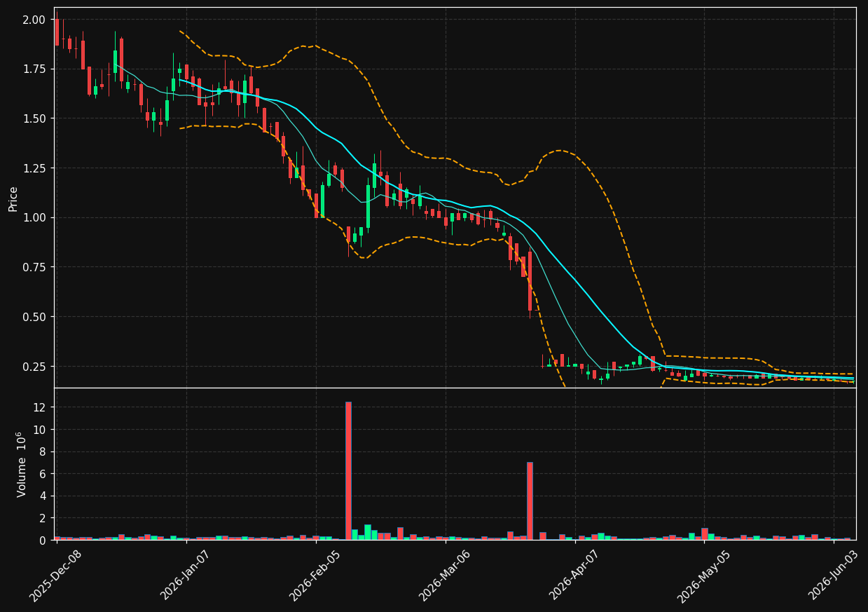
Task: Pick the 0 volume tick label
Action: (x=43, y=540)
